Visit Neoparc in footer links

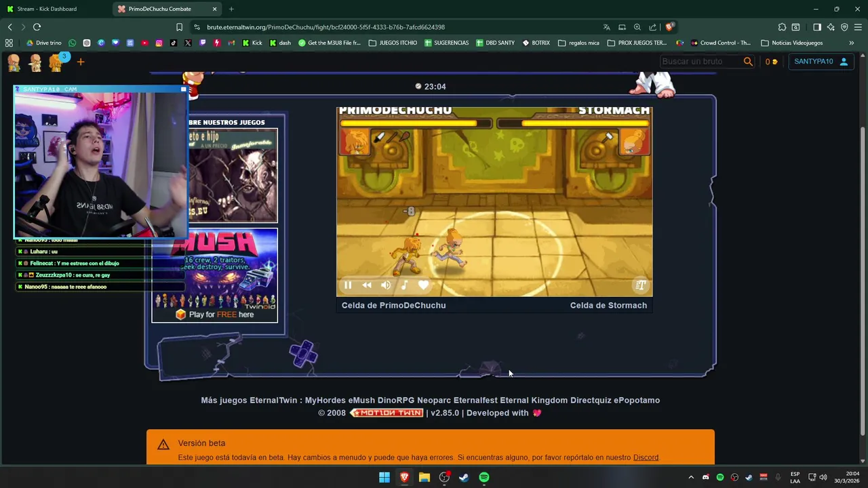(x=434, y=400)
